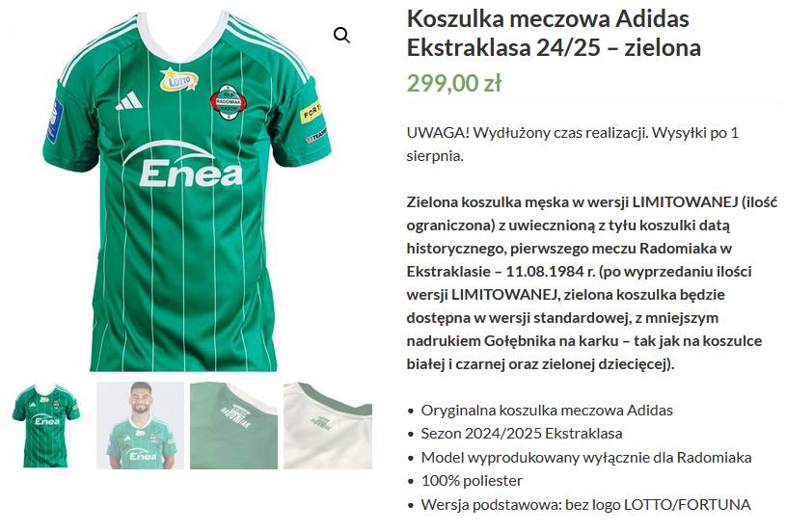786x532 pixels.
Task: Click the bold LIMITOWANEJ version description paragraph
Action: point(591,283)
